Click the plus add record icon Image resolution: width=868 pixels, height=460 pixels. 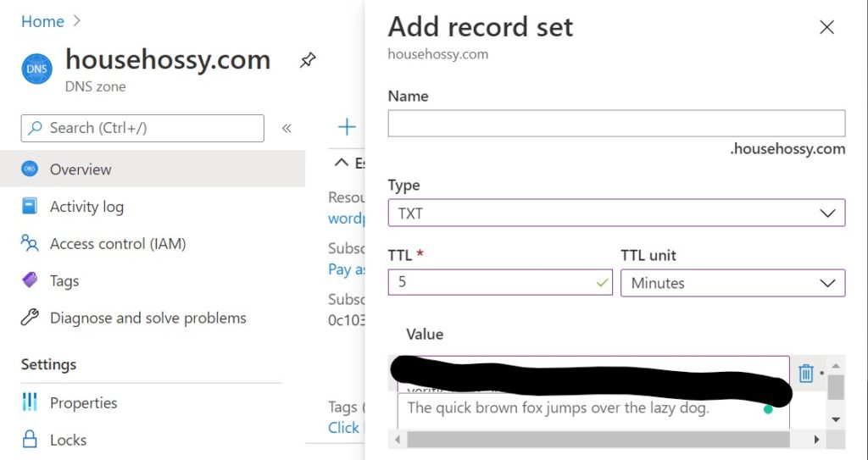pos(347,127)
